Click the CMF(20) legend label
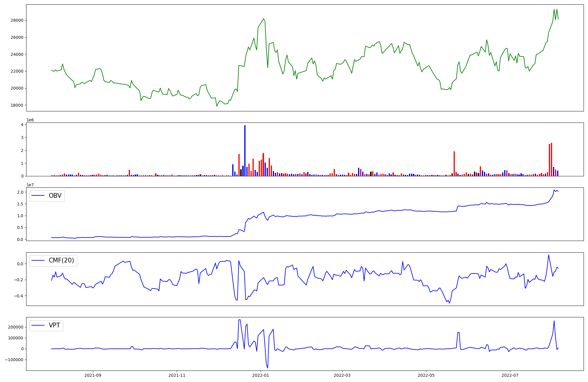Screen dimensions: 588x382 (x=61, y=261)
